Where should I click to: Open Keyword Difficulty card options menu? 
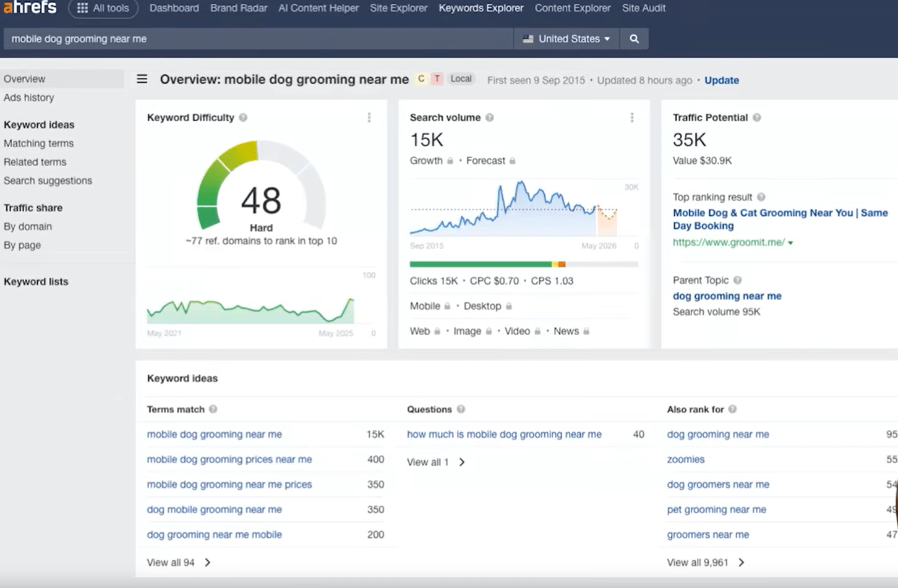tap(369, 117)
